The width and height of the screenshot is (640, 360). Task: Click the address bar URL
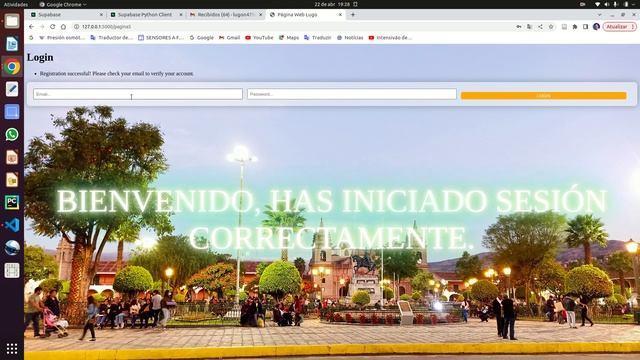click(107, 27)
